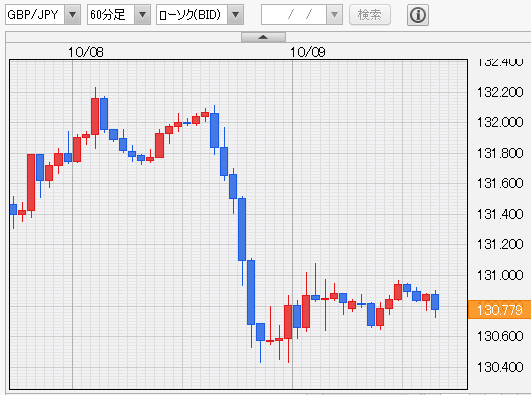The height and width of the screenshot is (395, 531).
Task: Open the 60分足 timeframe dropdown
Action: pyautogui.click(x=119, y=15)
